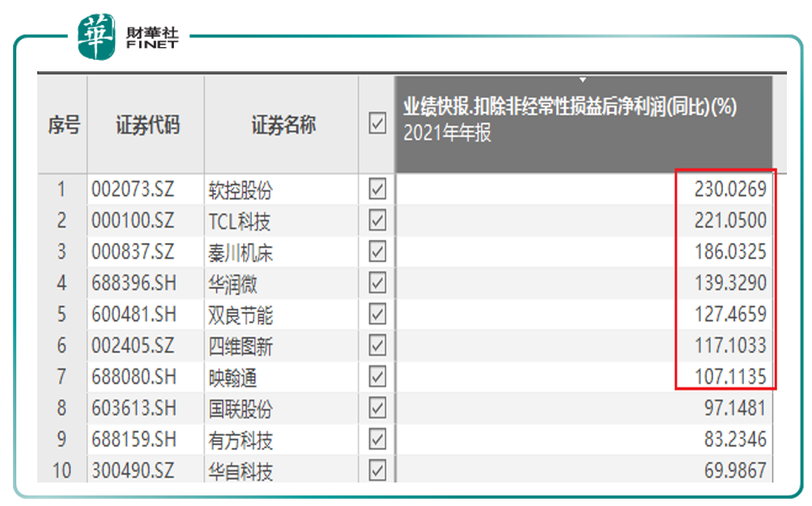Select the value 69.9867
This screenshot has height=506, width=812.
coord(735,470)
